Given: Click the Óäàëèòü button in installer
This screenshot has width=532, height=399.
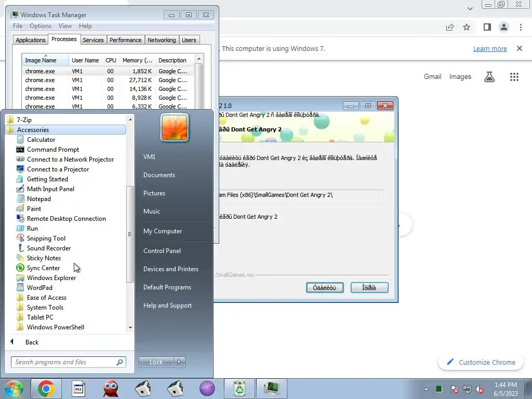Looking at the screenshot, I should [325, 287].
